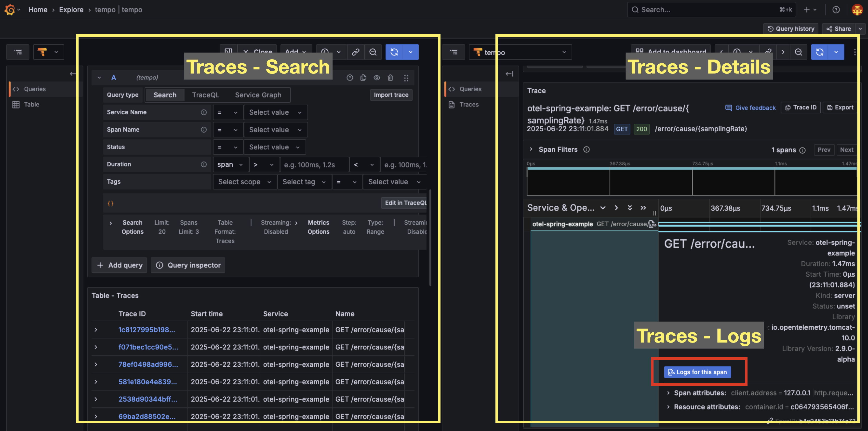This screenshot has width=868, height=431.
Task: Open Query history
Action: [790, 29]
